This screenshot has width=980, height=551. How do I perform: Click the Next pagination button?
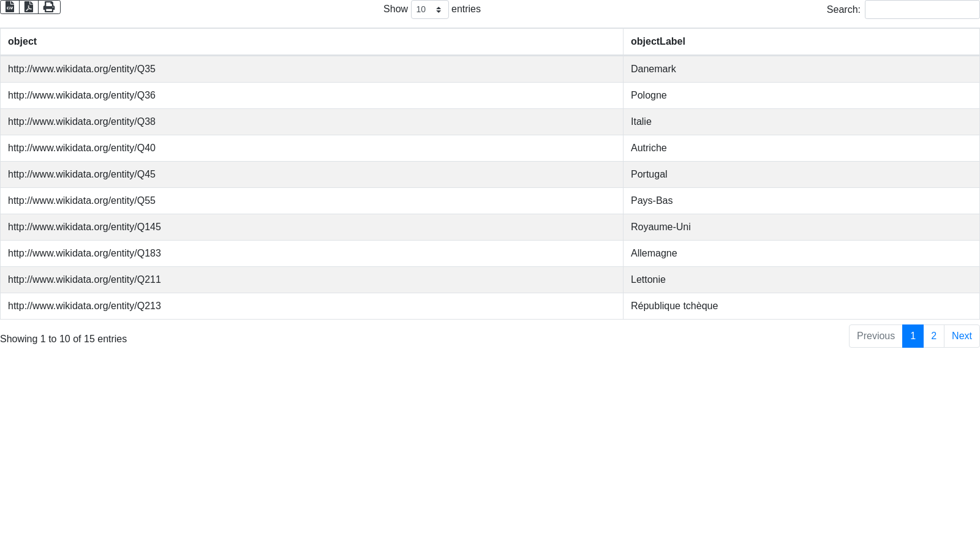coord(961,336)
